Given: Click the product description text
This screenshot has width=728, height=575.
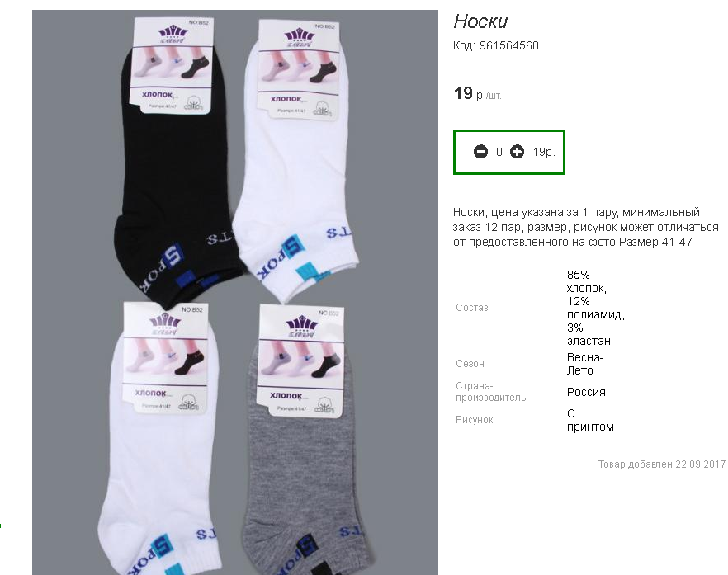Looking at the screenshot, I should coord(585,227).
